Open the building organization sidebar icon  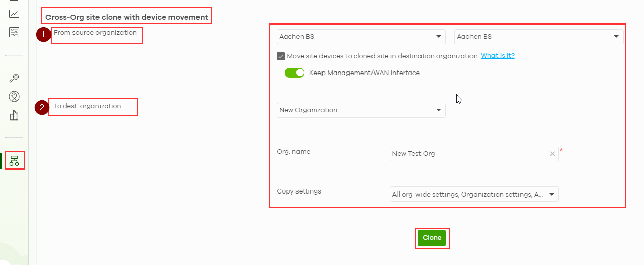tap(14, 116)
